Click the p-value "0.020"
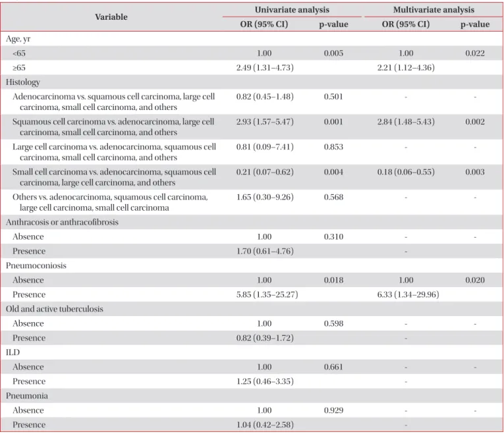This screenshot has height=434, width=504. (x=475, y=280)
